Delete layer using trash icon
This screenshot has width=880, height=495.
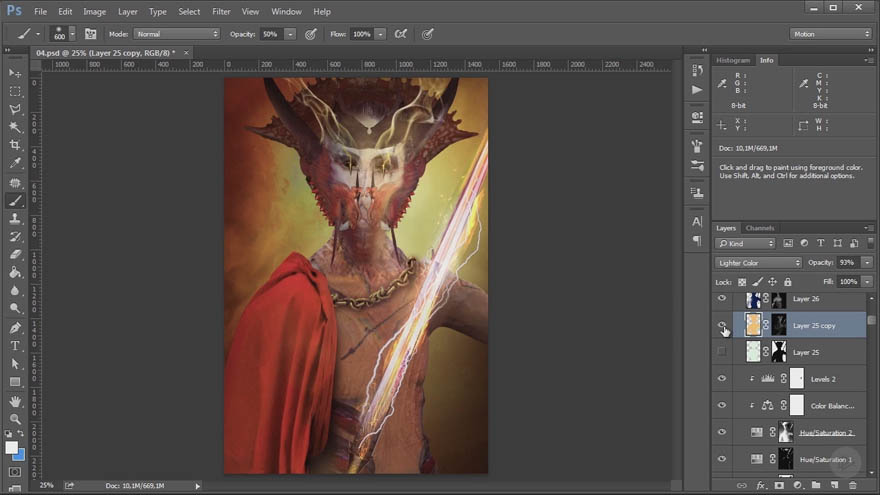pos(853,485)
